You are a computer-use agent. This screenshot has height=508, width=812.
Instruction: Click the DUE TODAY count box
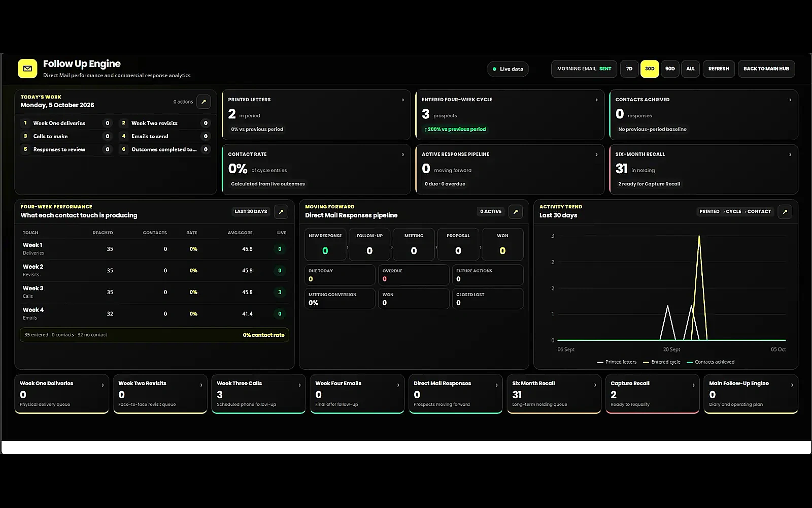click(340, 275)
